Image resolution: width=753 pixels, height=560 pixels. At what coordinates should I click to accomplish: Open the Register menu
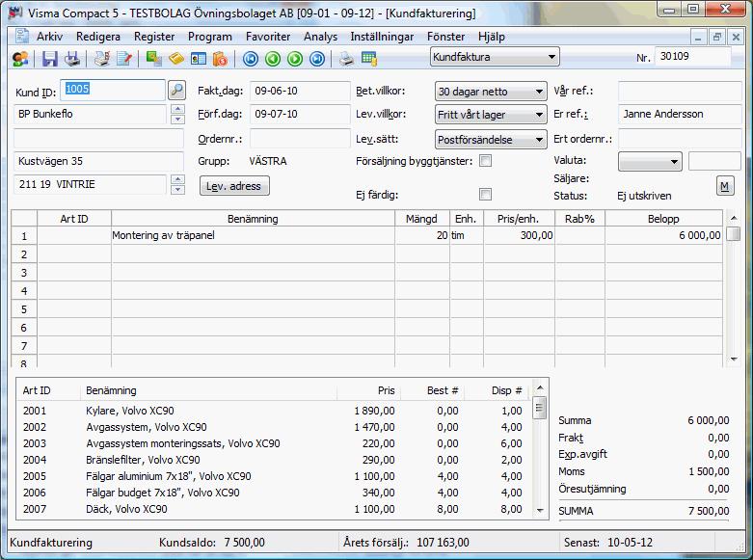click(x=154, y=37)
